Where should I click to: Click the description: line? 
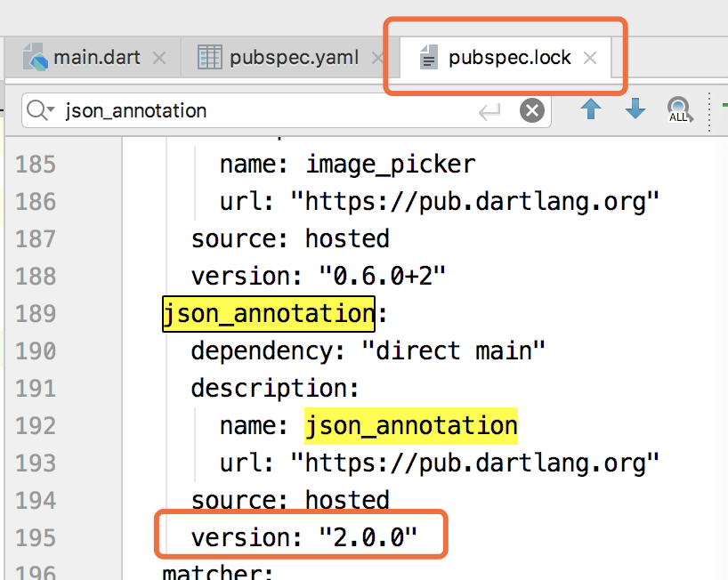(x=275, y=389)
